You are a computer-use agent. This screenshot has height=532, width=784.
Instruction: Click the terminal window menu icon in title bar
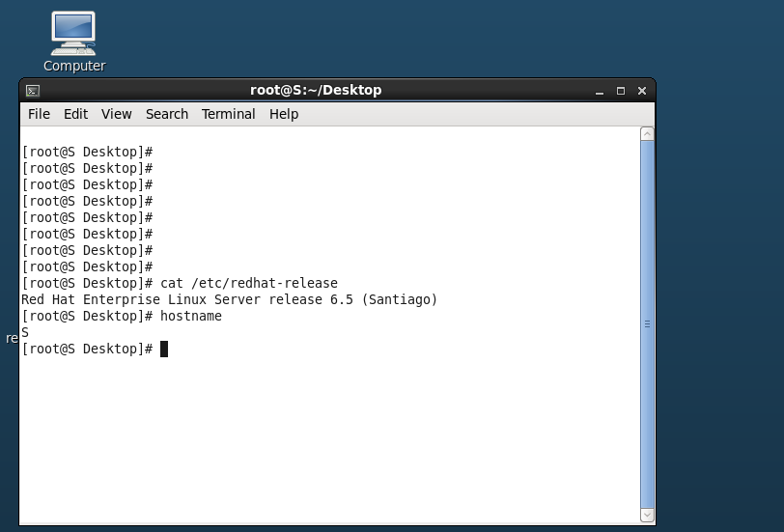click(32, 91)
